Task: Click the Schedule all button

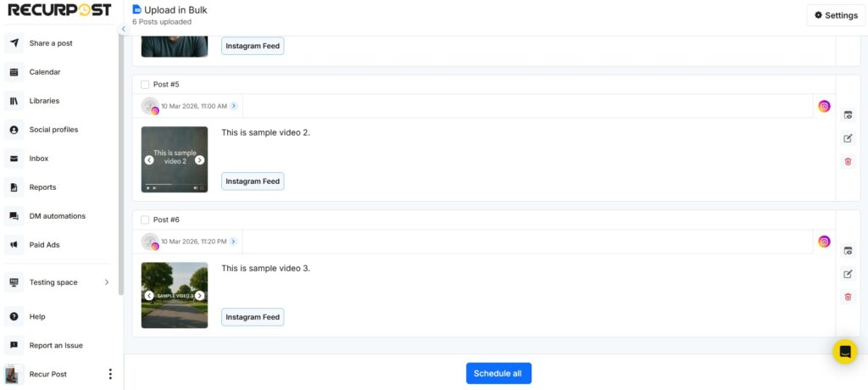Action: (498, 373)
